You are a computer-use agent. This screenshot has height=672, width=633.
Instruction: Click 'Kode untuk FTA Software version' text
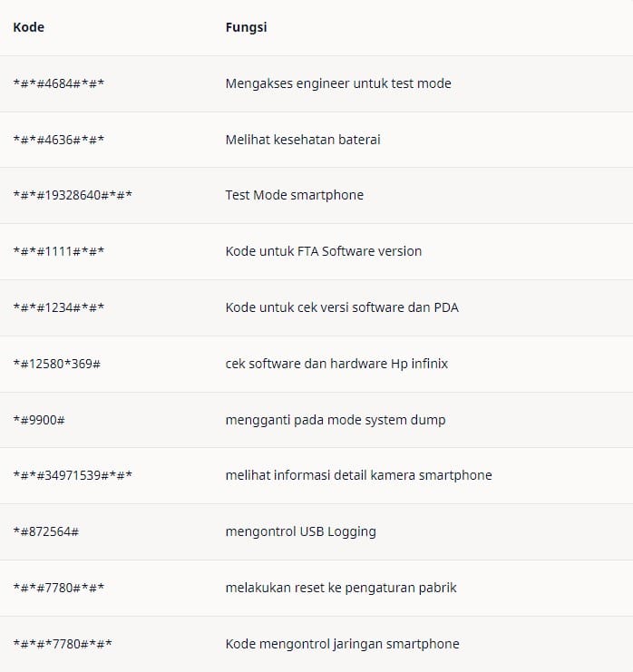(324, 251)
